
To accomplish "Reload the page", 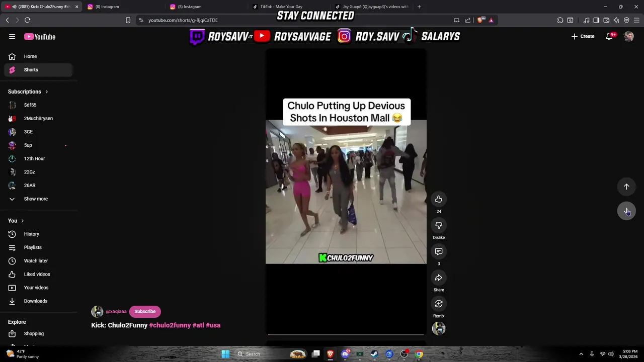I will point(27,20).
